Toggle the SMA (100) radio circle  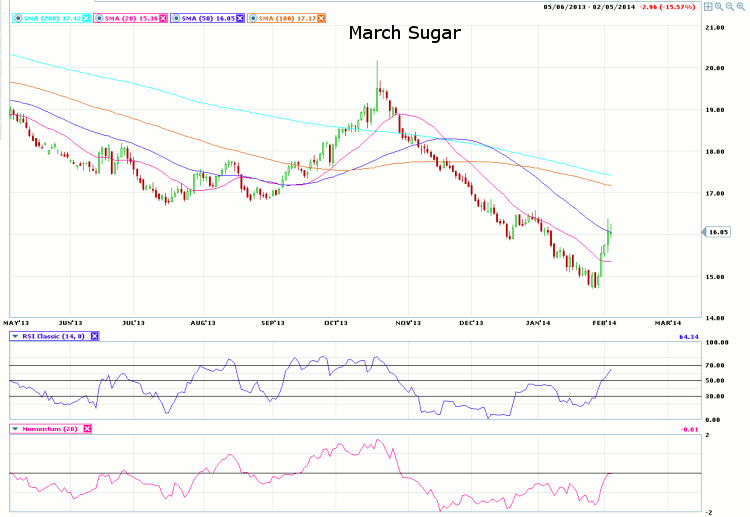point(253,18)
